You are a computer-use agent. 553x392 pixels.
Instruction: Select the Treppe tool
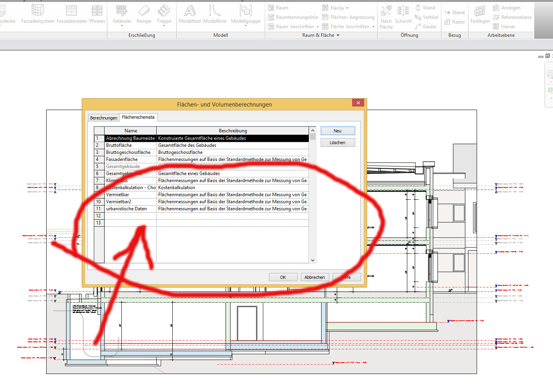164,16
